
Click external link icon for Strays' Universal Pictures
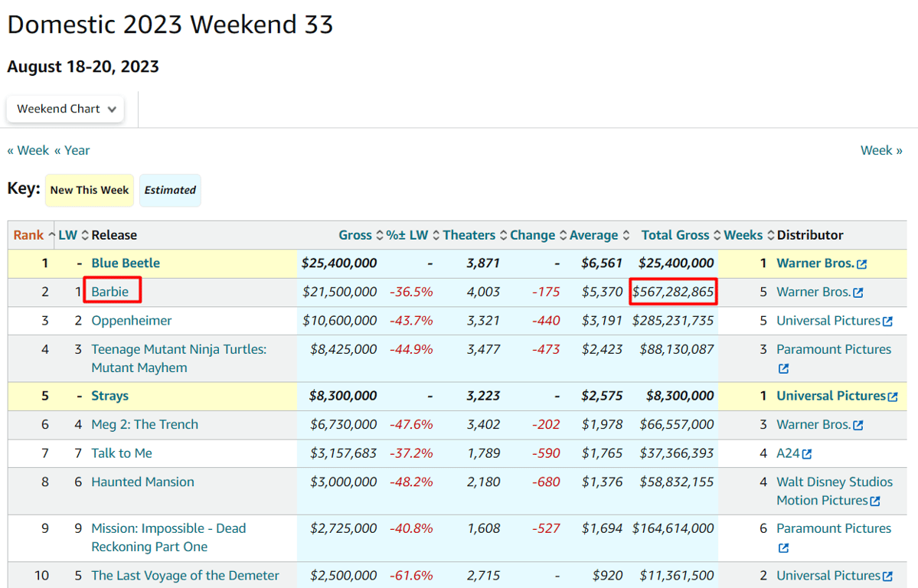(892, 397)
